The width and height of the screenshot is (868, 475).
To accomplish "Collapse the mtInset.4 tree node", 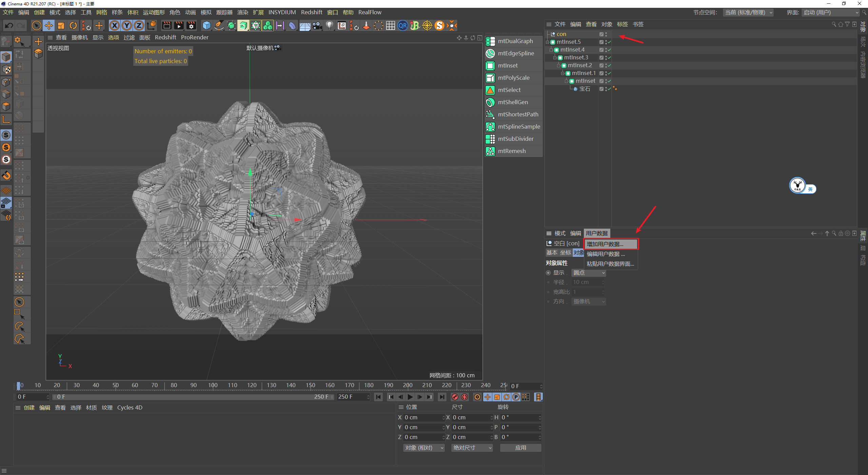I will (x=551, y=50).
